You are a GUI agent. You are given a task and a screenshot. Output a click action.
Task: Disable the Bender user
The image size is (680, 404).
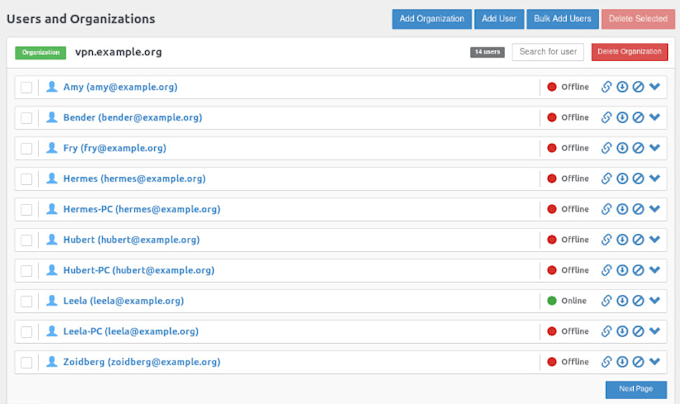click(x=638, y=117)
